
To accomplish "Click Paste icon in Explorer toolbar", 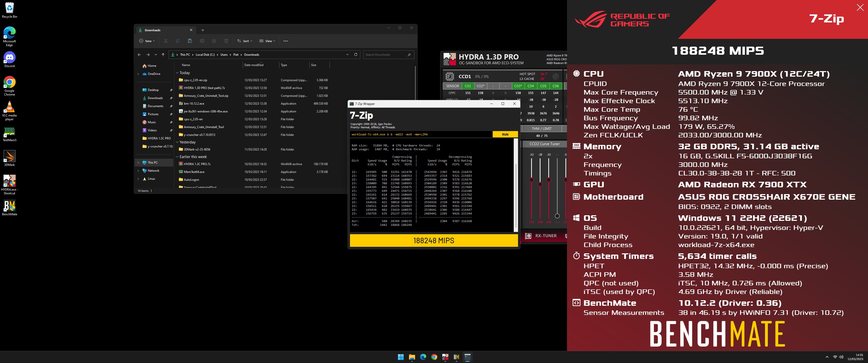I will point(190,41).
